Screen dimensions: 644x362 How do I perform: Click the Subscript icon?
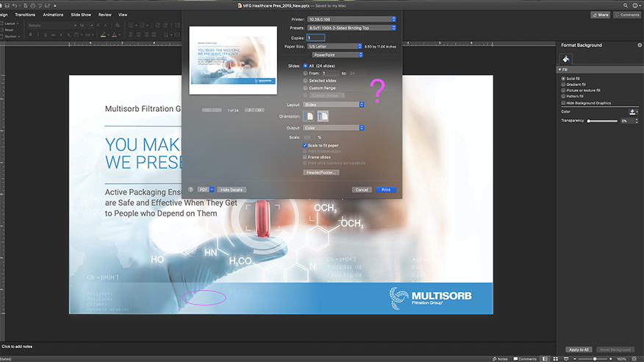point(69,35)
